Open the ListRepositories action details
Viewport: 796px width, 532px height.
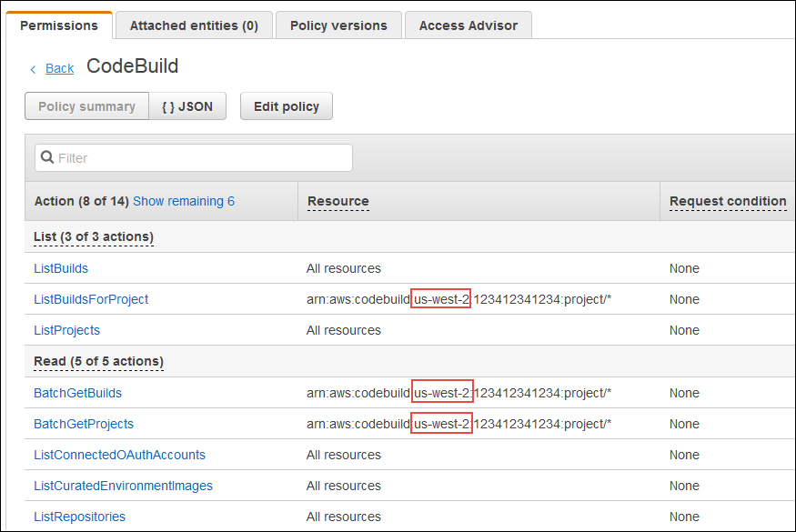coord(79,517)
